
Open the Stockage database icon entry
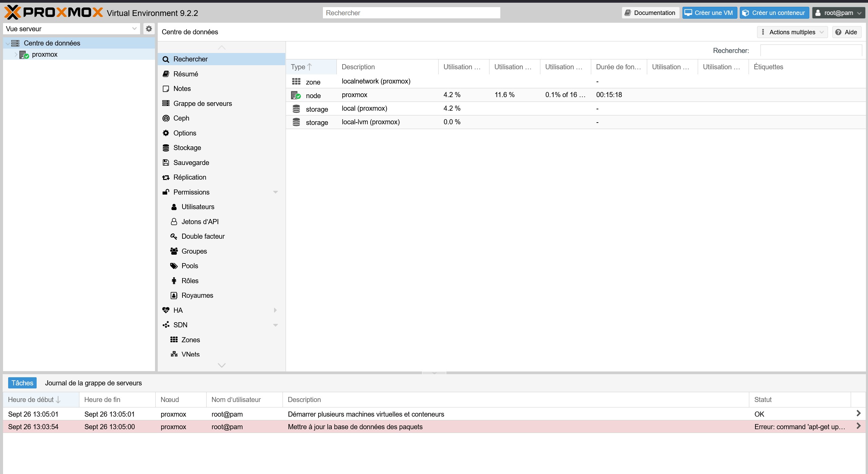coord(221,148)
